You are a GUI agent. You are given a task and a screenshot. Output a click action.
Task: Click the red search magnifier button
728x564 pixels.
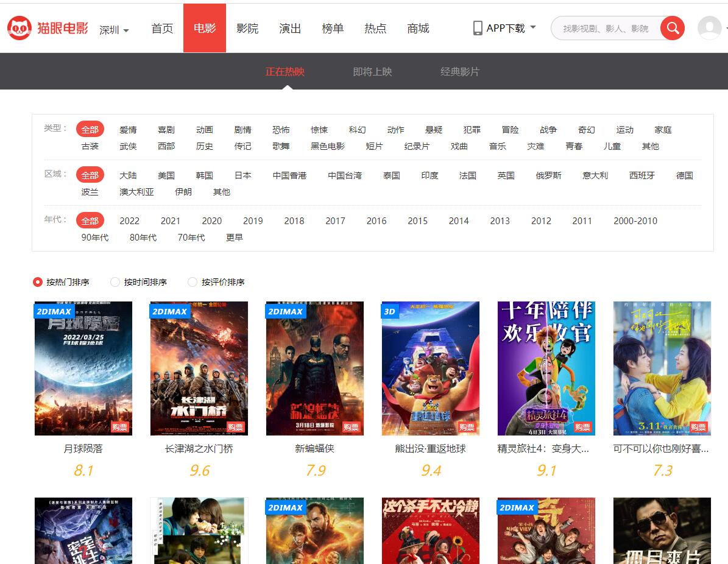(x=673, y=28)
